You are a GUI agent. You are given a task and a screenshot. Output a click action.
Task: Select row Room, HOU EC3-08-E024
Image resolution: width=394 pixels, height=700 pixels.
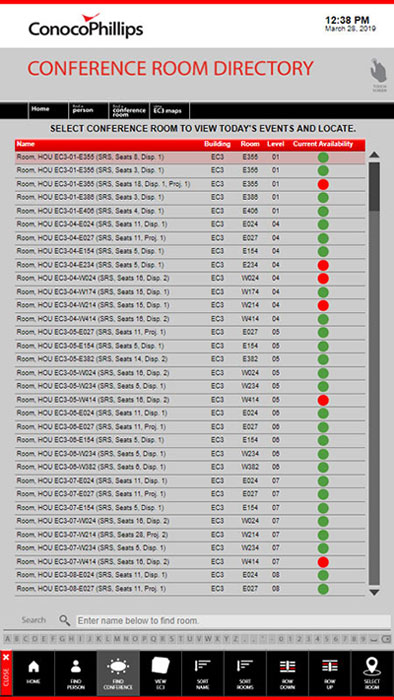[x=190, y=575]
